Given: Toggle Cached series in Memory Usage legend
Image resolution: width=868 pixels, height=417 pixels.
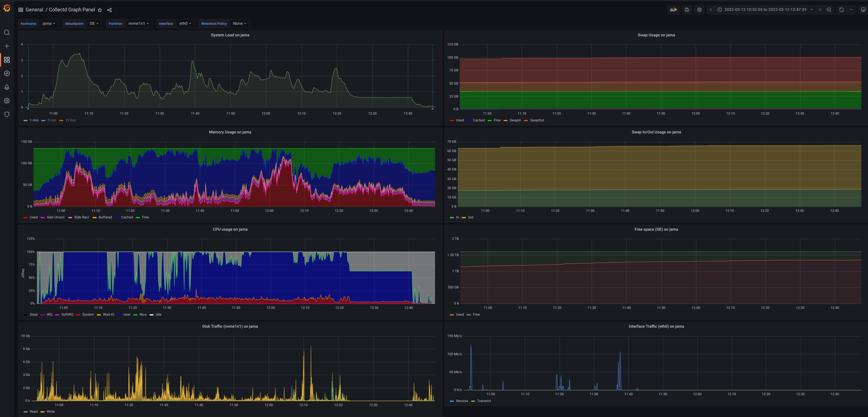Looking at the screenshot, I should click(x=127, y=217).
